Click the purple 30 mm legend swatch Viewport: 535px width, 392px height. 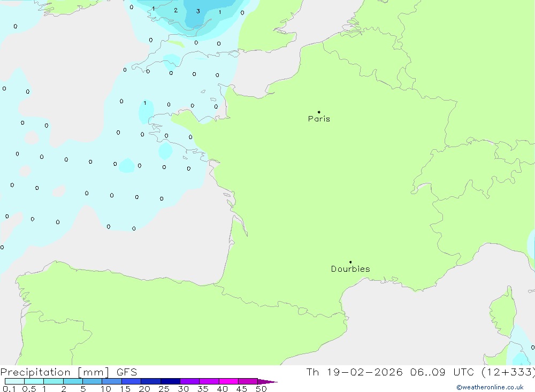click(x=190, y=381)
